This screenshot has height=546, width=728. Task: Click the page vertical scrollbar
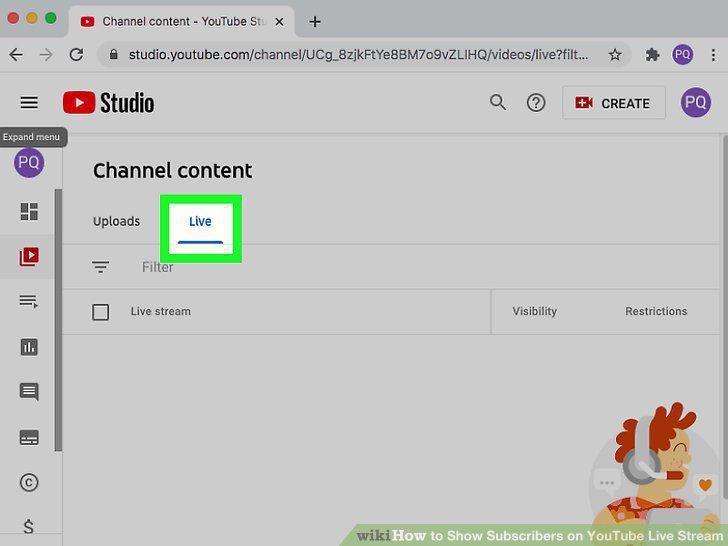coord(725,316)
